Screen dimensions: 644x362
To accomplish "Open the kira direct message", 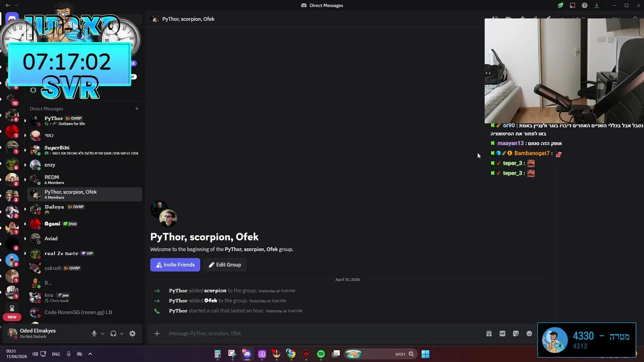I will (85, 298).
